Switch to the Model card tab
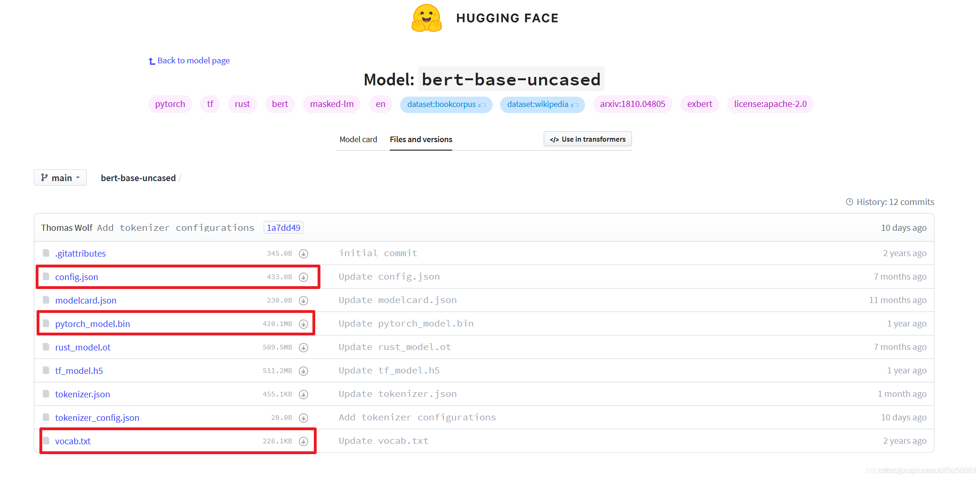The height and width of the screenshot is (479, 980). (x=358, y=139)
